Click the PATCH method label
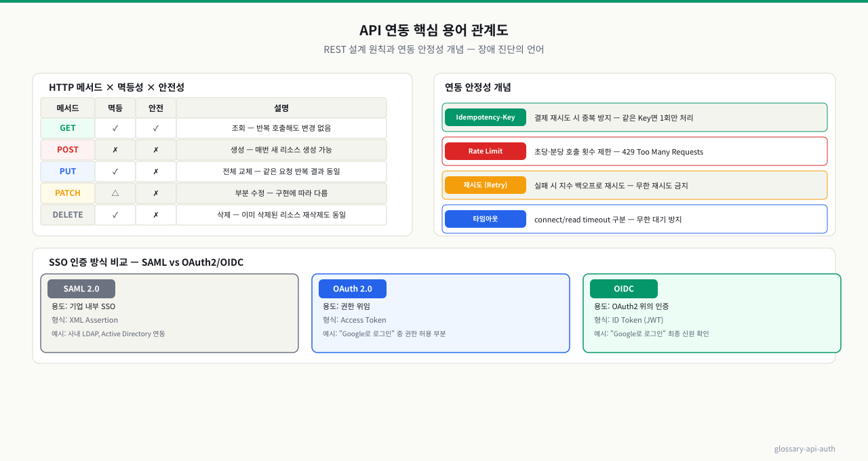The height and width of the screenshot is (461, 868). tap(68, 193)
